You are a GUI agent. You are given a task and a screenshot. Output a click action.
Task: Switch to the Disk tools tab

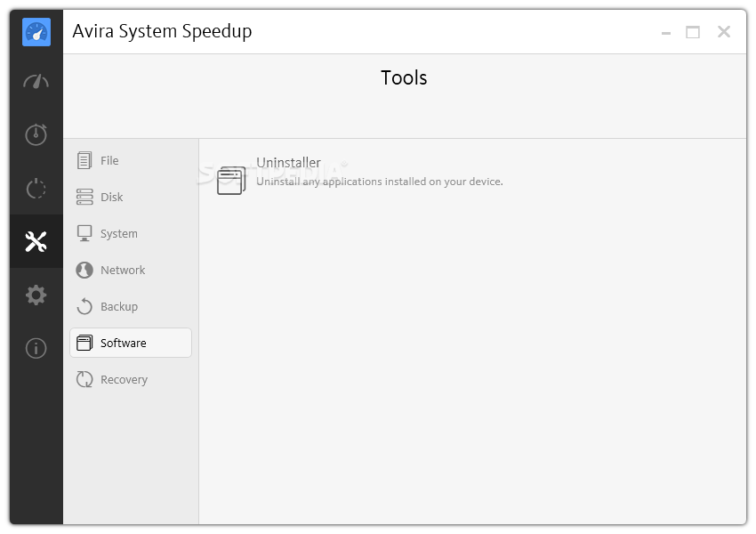131,197
